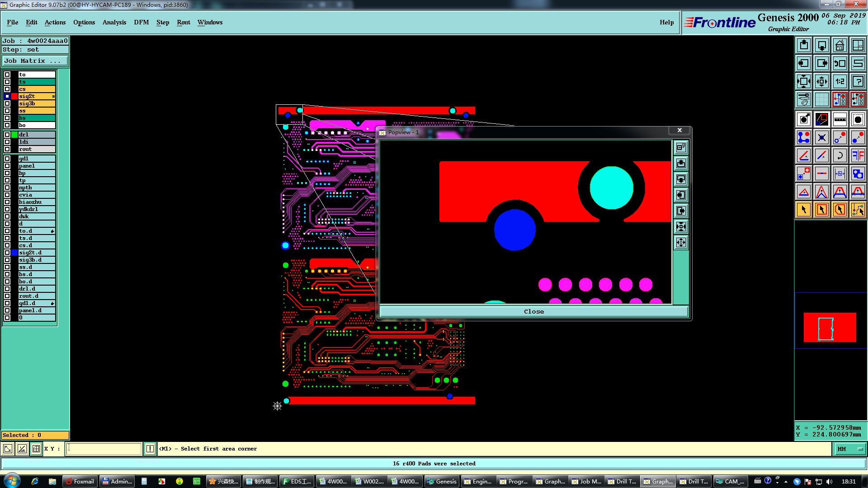This screenshot has height=488, width=868.
Task: Select the arrow pointer selection tool
Action: pos(803,210)
